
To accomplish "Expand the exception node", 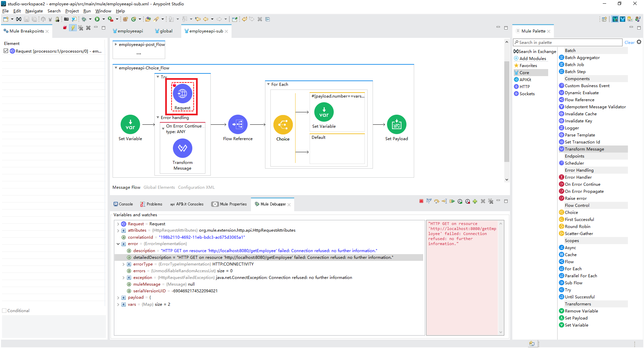I will tap(124, 278).
